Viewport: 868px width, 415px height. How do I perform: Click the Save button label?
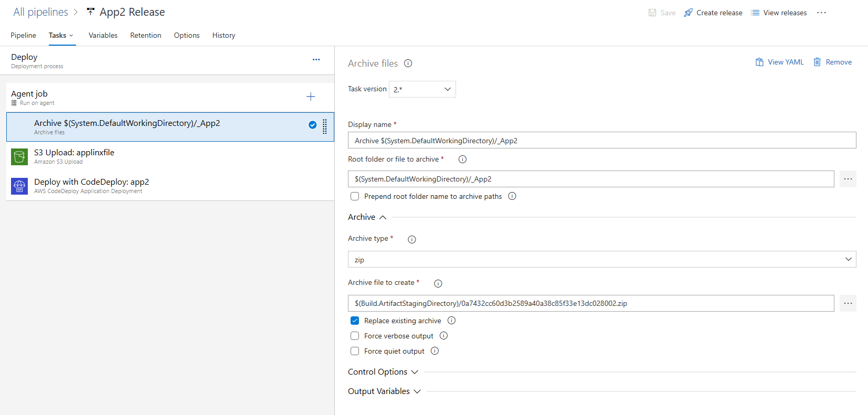coord(668,13)
